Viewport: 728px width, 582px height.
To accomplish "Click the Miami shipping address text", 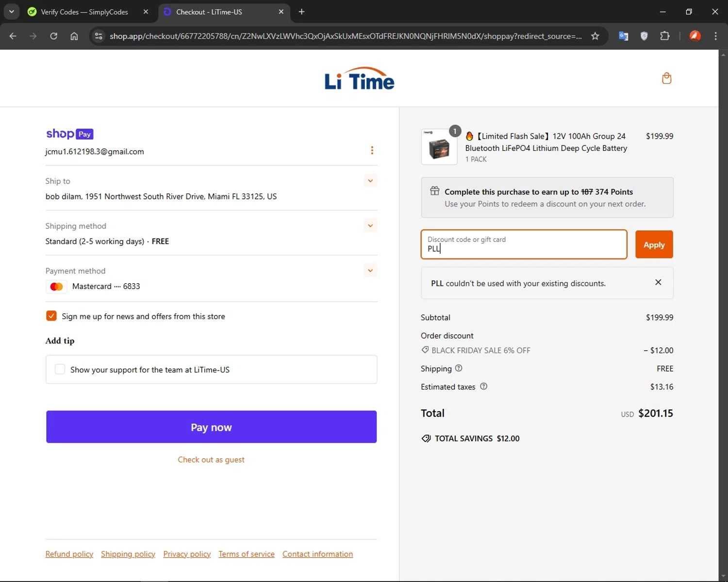I will point(161,196).
